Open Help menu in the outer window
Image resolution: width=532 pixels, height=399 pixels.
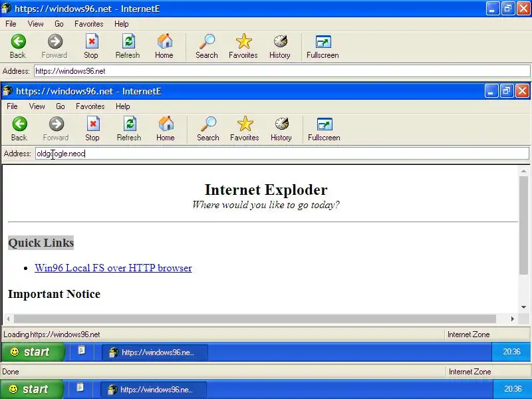[x=122, y=24]
